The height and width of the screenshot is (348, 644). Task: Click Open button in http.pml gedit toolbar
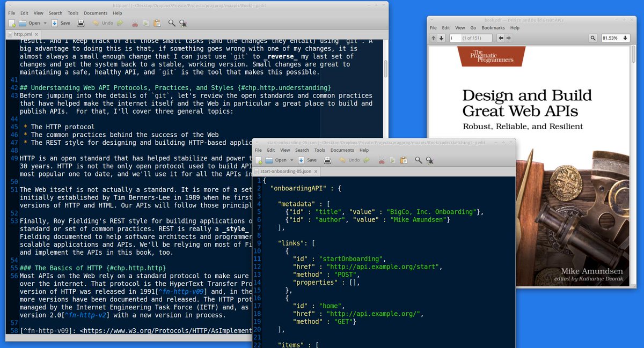pyautogui.click(x=30, y=23)
